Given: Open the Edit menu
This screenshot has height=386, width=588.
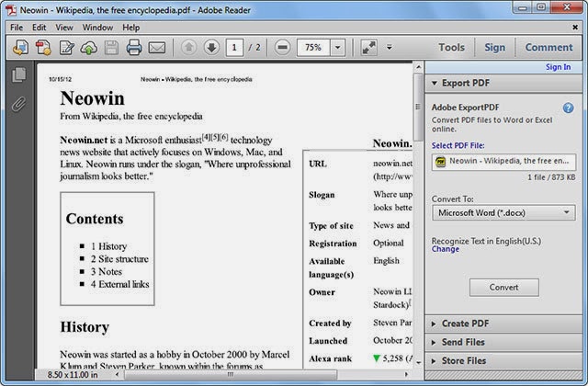Looking at the screenshot, I should point(39,28).
